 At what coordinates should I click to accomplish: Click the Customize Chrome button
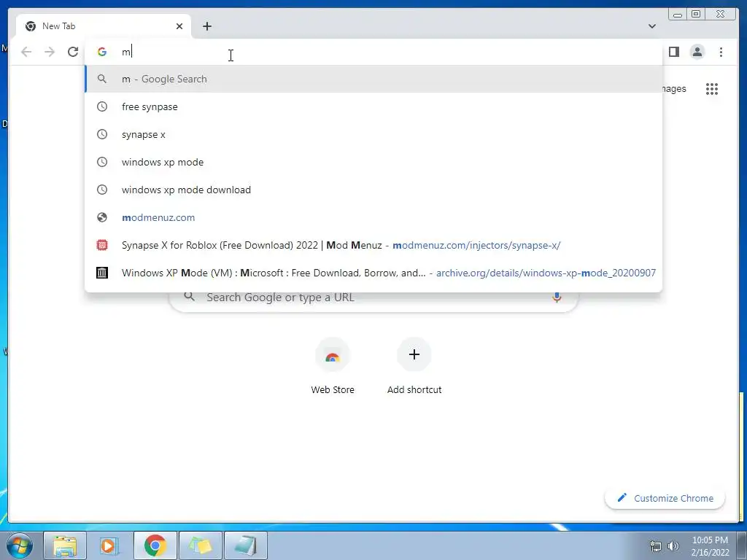(x=665, y=498)
